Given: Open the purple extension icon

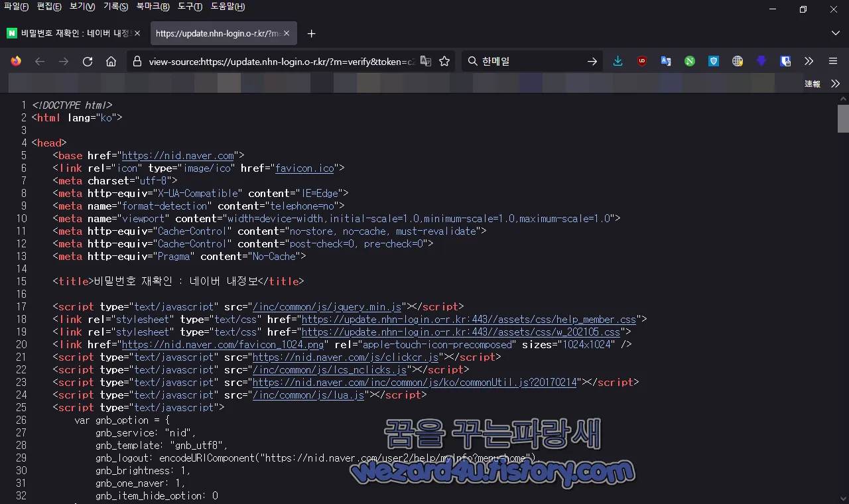Looking at the screenshot, I should [761, 61].
